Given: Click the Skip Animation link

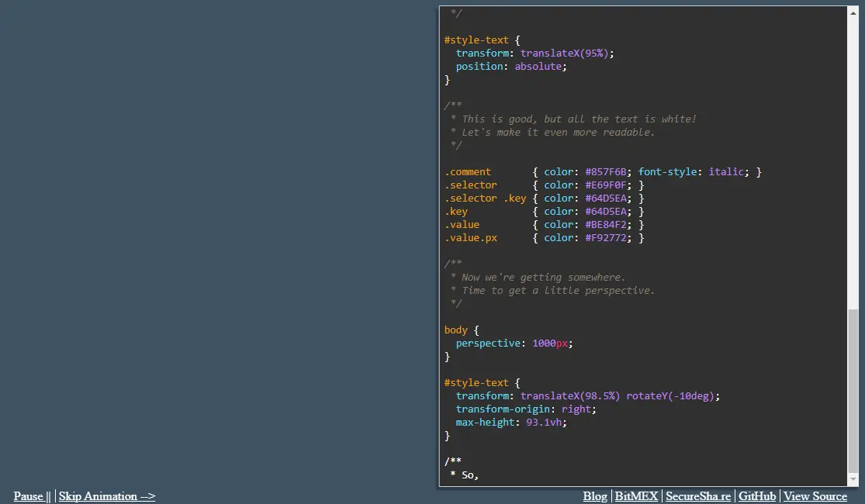Looking at the screenshot, I should (x=107, y=496).
